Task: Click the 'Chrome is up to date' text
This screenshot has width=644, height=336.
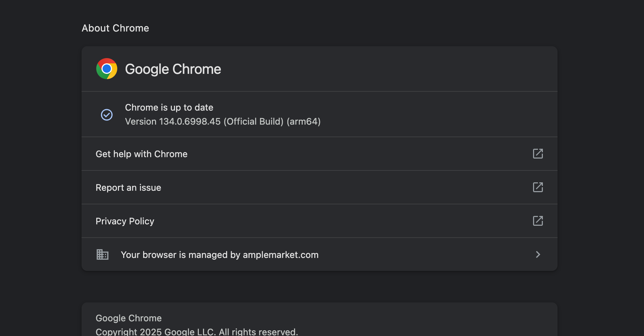Action: [x=169, y=107]
